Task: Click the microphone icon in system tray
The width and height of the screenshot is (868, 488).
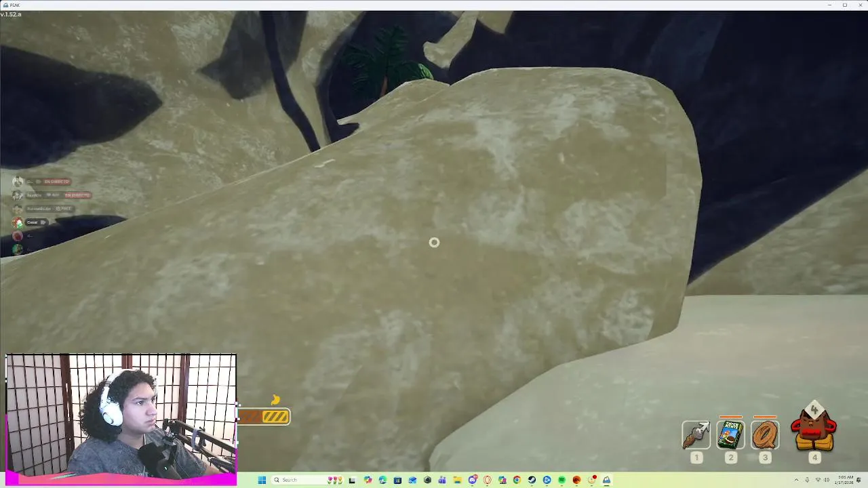Action: click(x=807, y=480)
